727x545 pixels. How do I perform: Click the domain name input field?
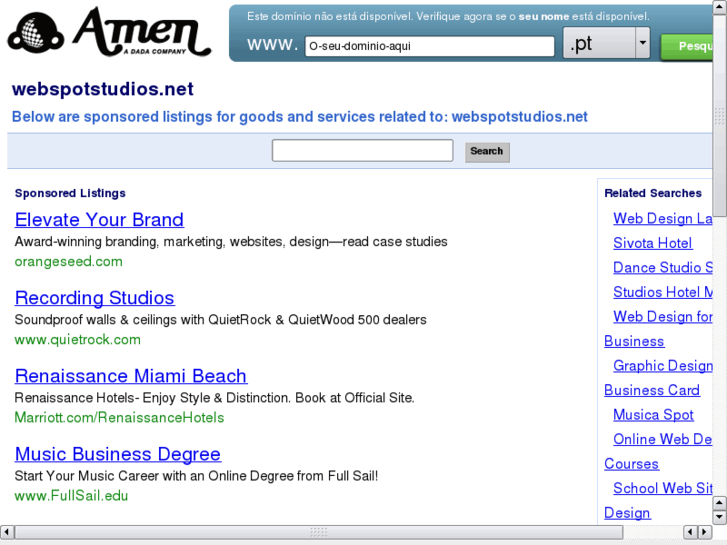pos(429,46)
